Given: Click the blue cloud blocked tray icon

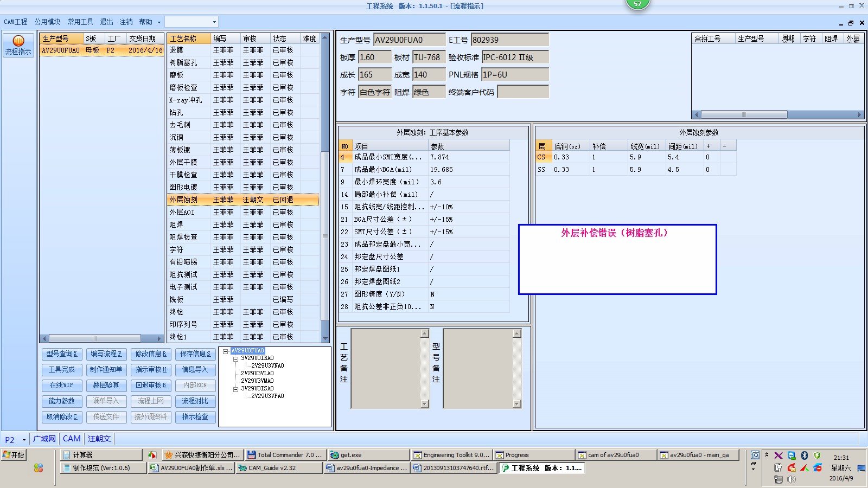Looking at the screenshot, I should [x=817, y=467].
